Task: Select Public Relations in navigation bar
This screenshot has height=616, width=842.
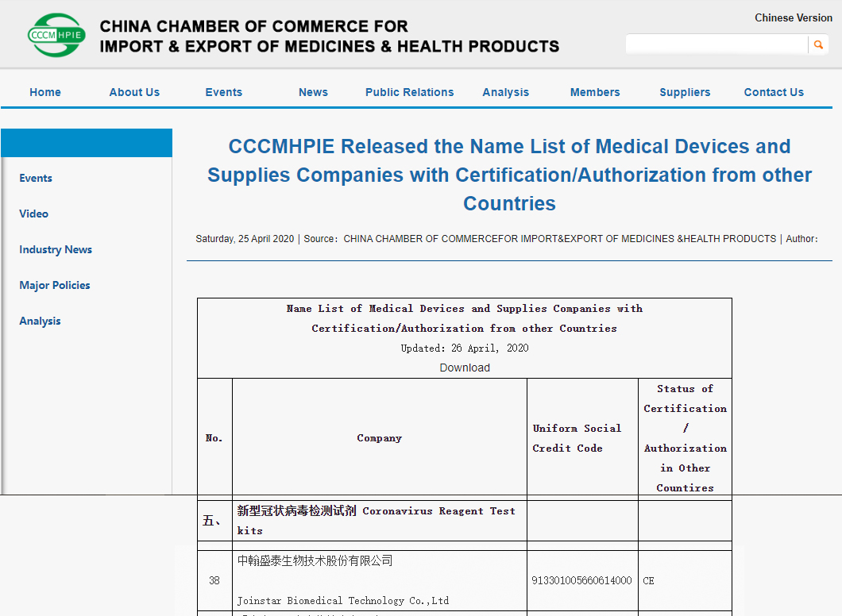Action: pos(409,92)
